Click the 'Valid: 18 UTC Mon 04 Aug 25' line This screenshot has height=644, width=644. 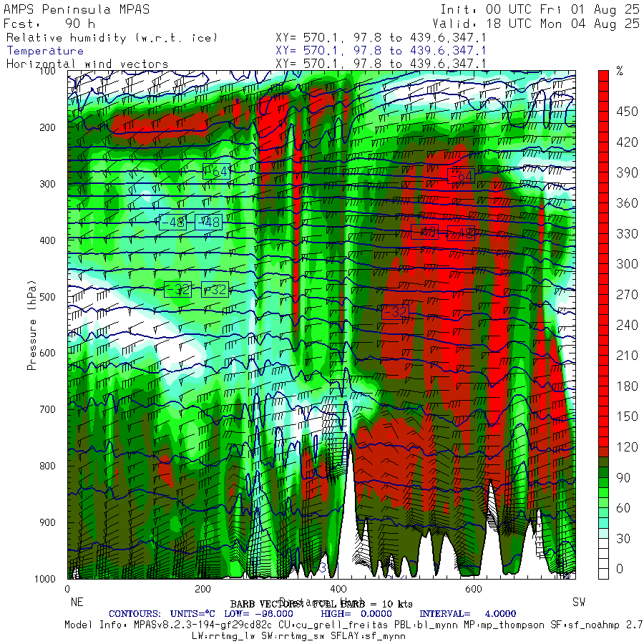point(535,24)
